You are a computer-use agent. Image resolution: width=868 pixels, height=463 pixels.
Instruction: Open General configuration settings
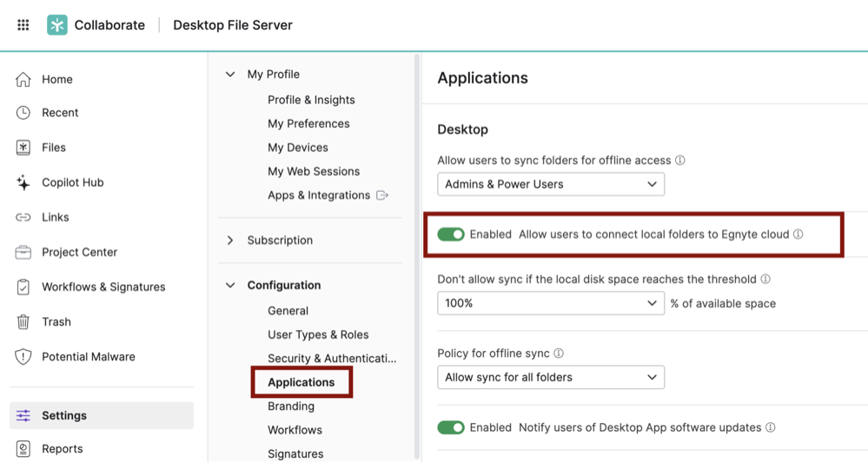[x=288, y=311]
